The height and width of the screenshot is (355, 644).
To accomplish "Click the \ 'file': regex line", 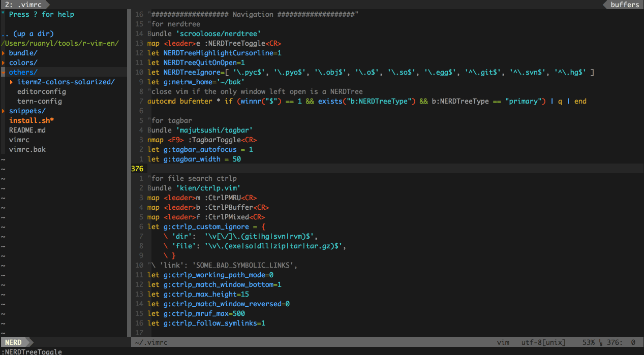I will pyautogui.click(x=255, y=246).
